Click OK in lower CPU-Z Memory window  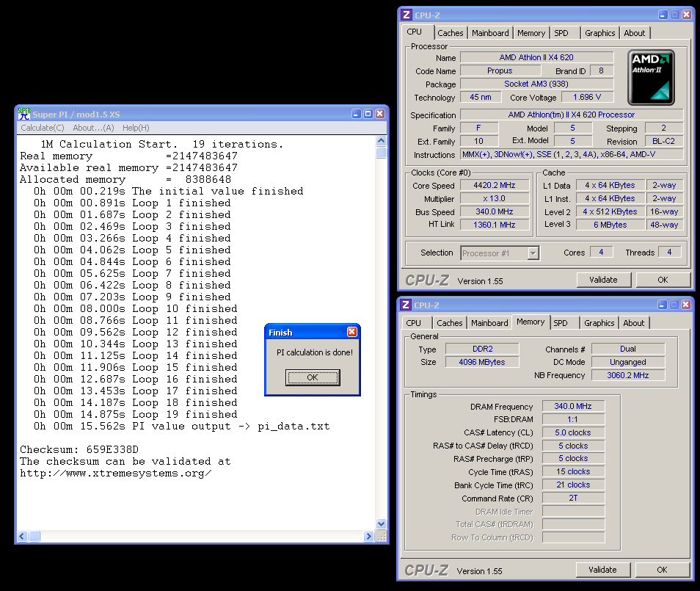tap(662, 570)
